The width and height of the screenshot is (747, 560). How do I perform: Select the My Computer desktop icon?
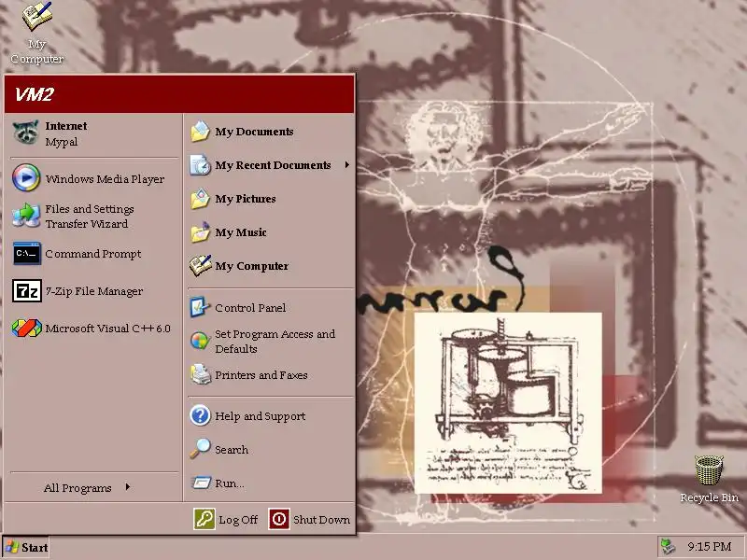coord(36,16)
